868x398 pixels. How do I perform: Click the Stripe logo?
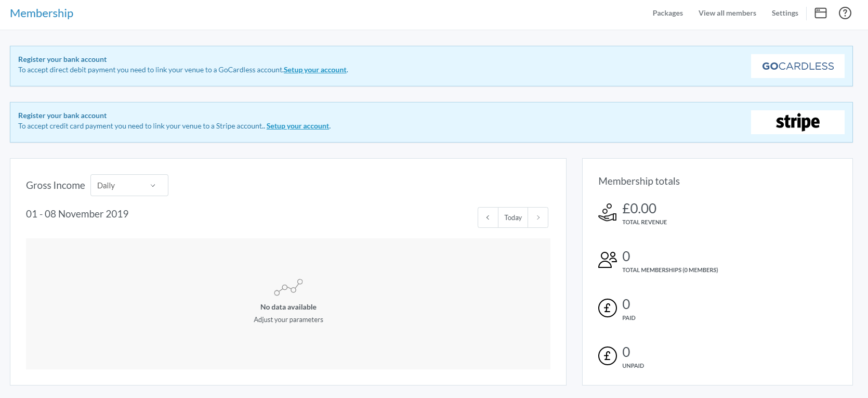click(x=797, y=122)
